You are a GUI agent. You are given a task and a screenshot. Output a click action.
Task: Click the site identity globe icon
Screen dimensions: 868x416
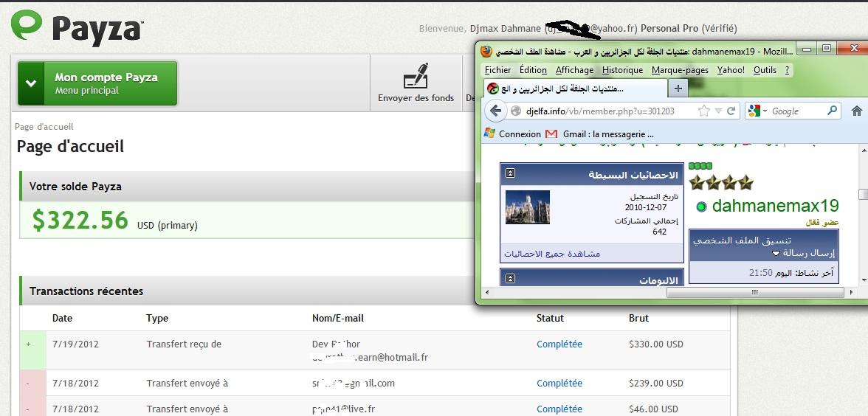click(x=516, y=111)
